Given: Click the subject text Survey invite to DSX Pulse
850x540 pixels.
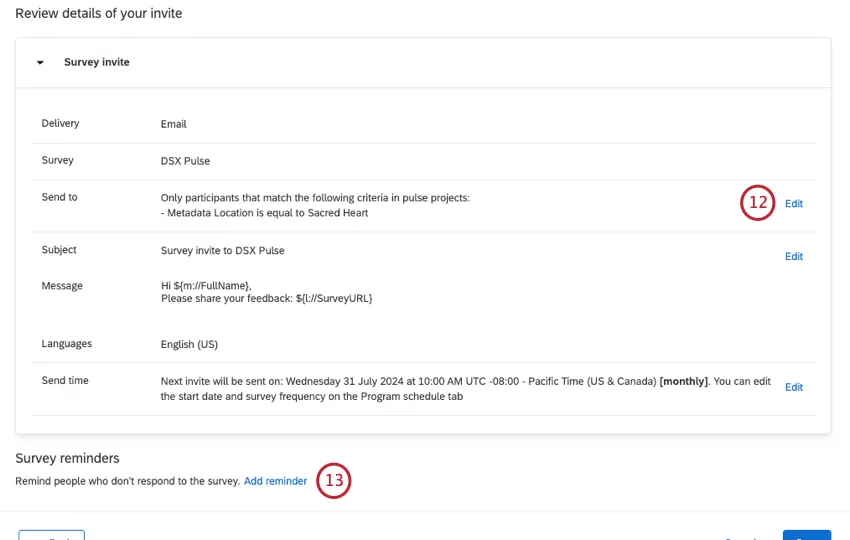Looking at the screenshot, I should point(222,250).
